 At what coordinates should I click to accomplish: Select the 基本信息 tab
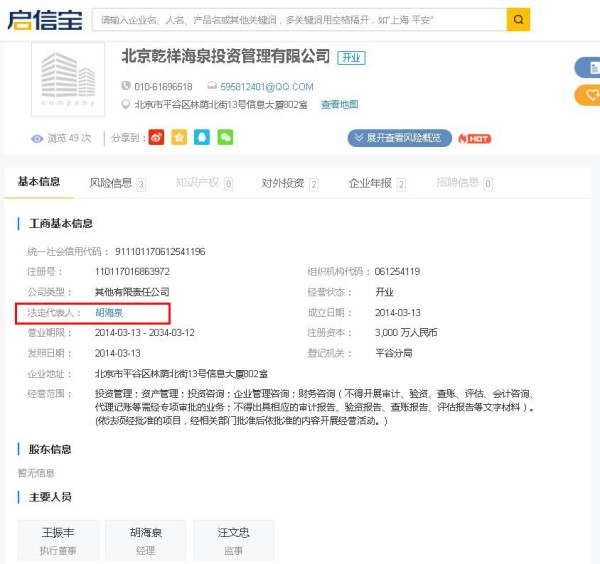(x=39, y=182)
